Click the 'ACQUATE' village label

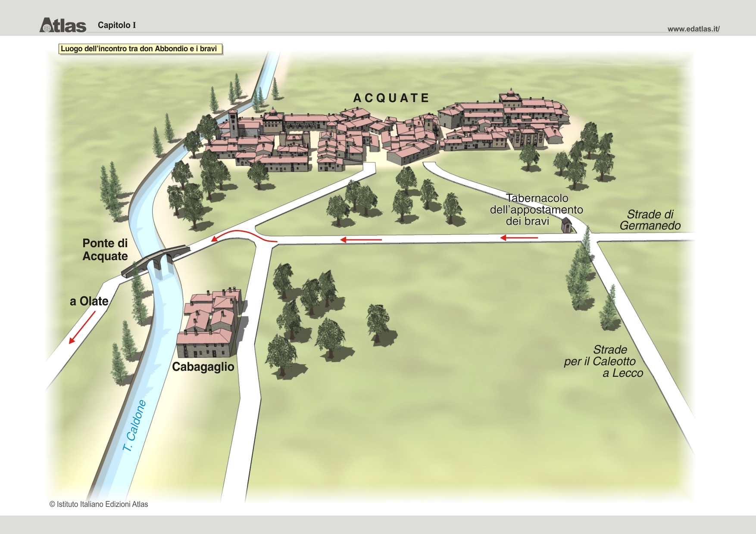tap(391, 98)
